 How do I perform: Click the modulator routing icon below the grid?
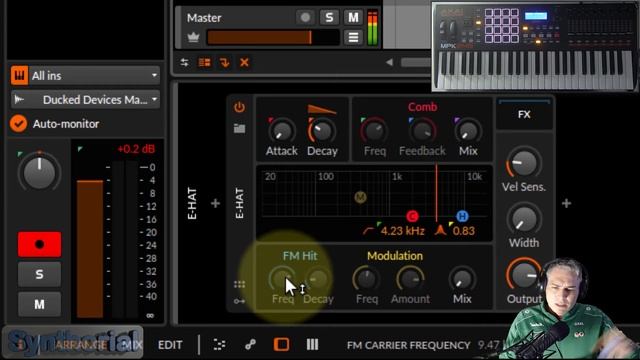pos(239,301)
